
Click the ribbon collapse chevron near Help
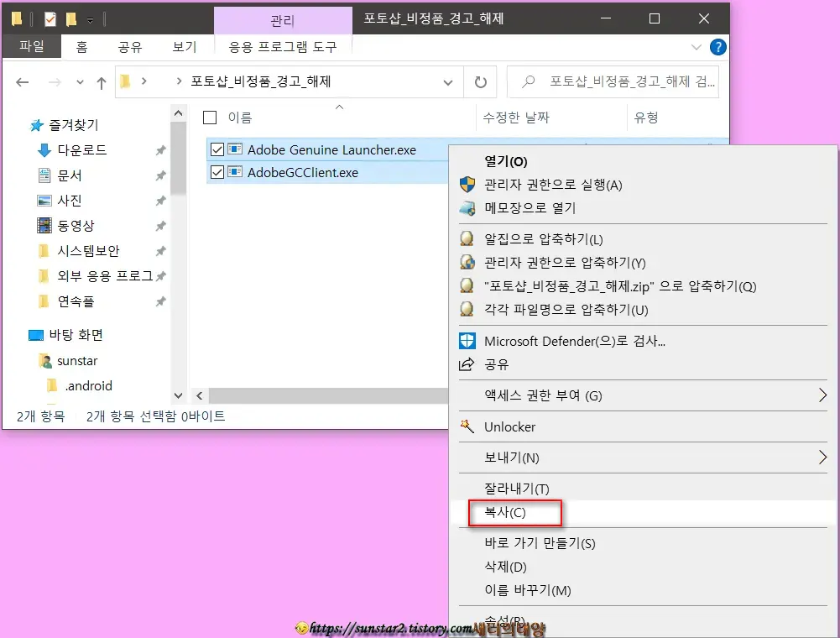point(698,47)
